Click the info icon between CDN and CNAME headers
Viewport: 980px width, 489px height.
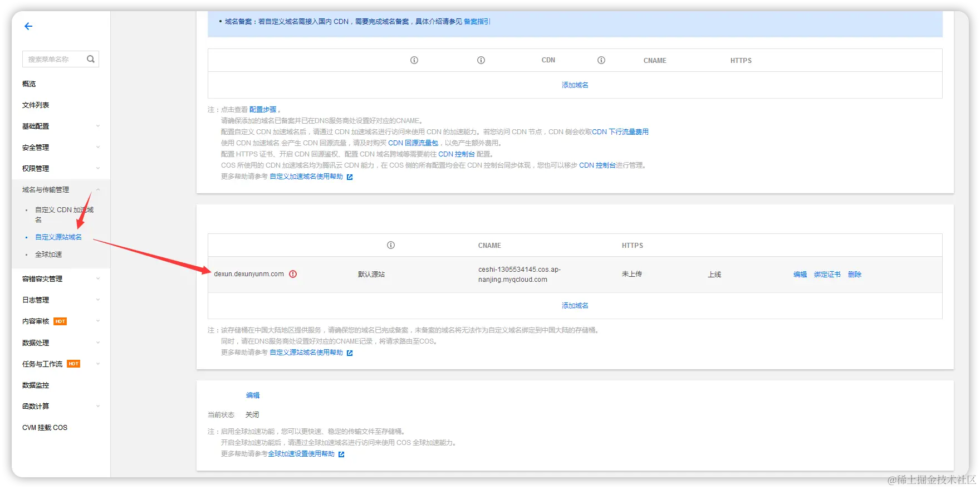click(x=601, y=60)
